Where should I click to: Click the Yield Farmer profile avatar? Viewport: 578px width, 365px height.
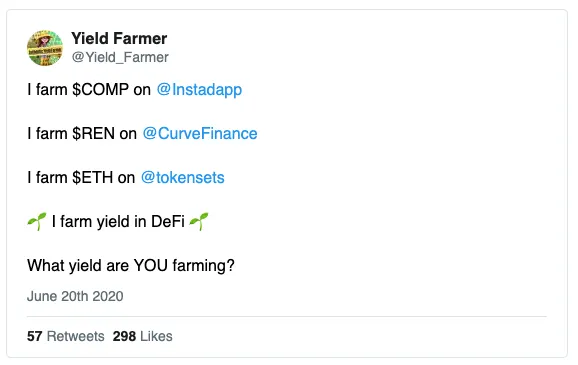click(x=45, y=48)
